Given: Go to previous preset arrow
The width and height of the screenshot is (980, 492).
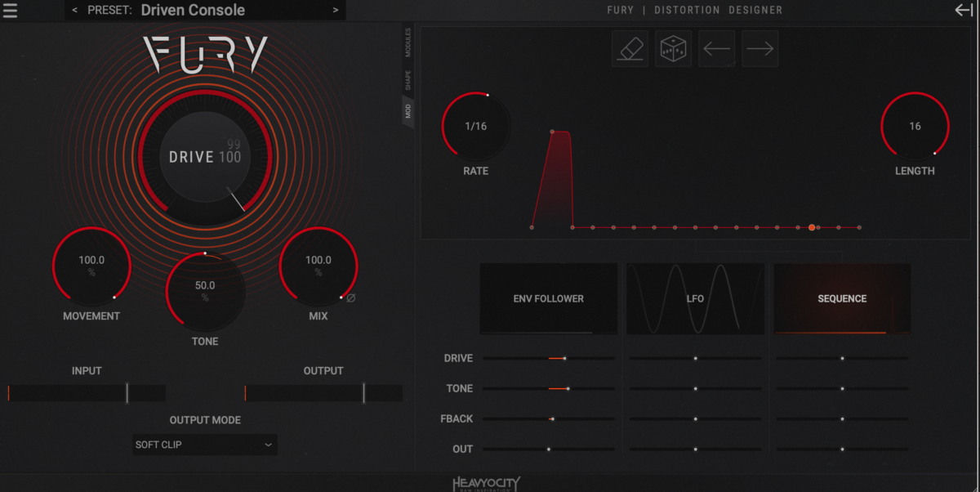Looking at the screenshot, I should pyautogui.click(x=75, y=11).
